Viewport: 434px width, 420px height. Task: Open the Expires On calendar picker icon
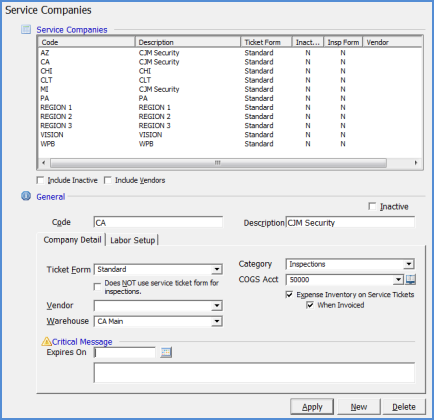coord(166,352)
